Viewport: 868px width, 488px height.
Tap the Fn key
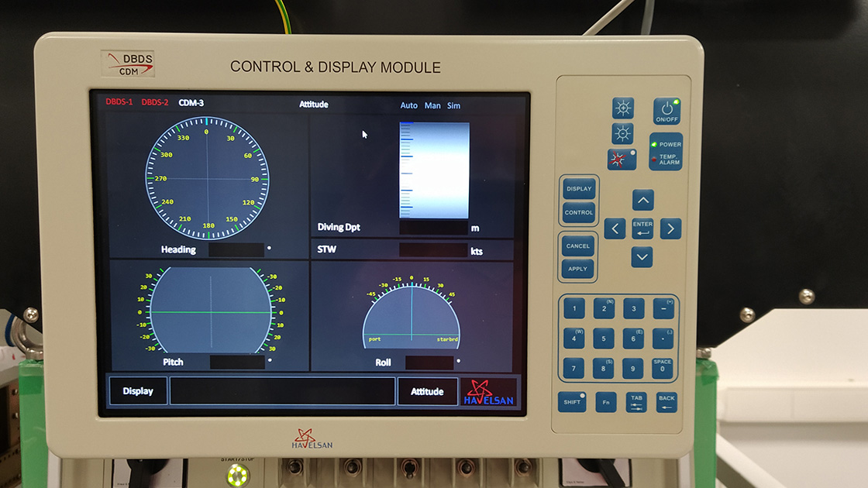tap(605, 402)
